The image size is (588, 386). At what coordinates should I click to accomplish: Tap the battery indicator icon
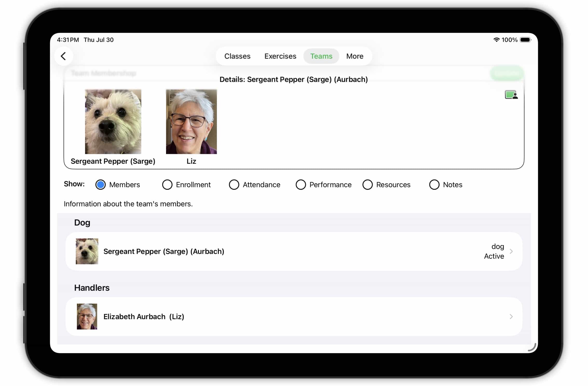point(525,40)
